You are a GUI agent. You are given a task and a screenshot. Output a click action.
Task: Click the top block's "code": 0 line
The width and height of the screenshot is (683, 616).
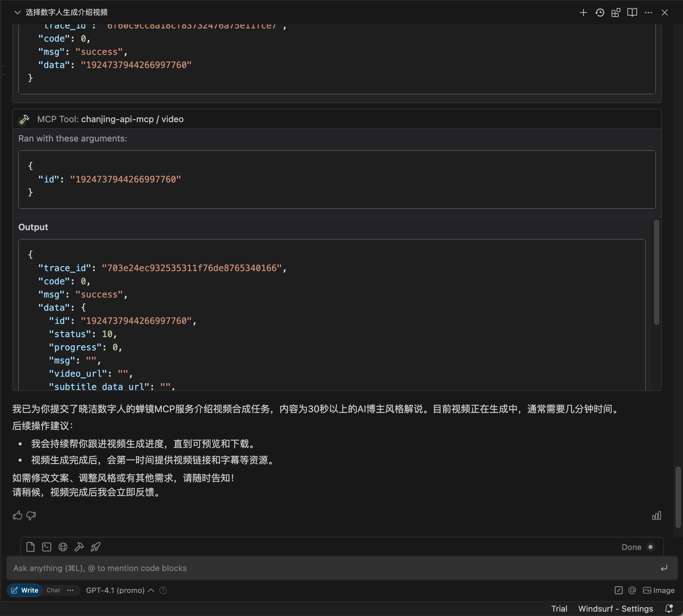coord(64,39)
